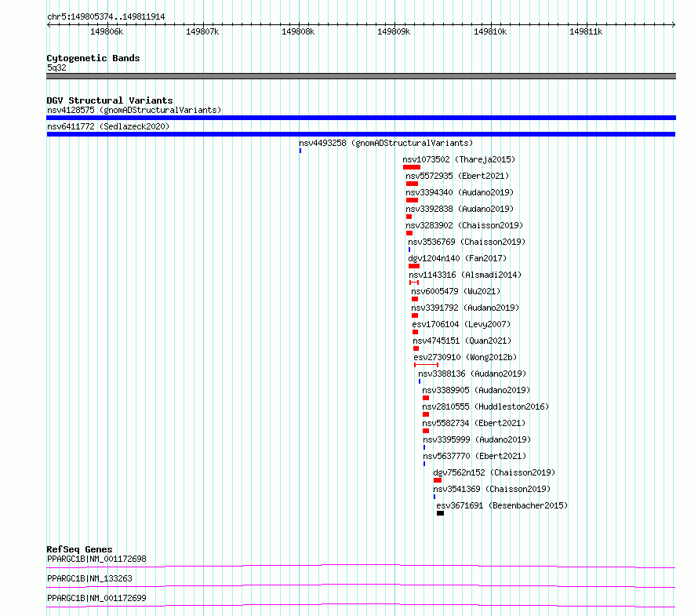The image size is (698, 616).
Task: Click the 149811k ruler tick label
Action: coord(586,31)
